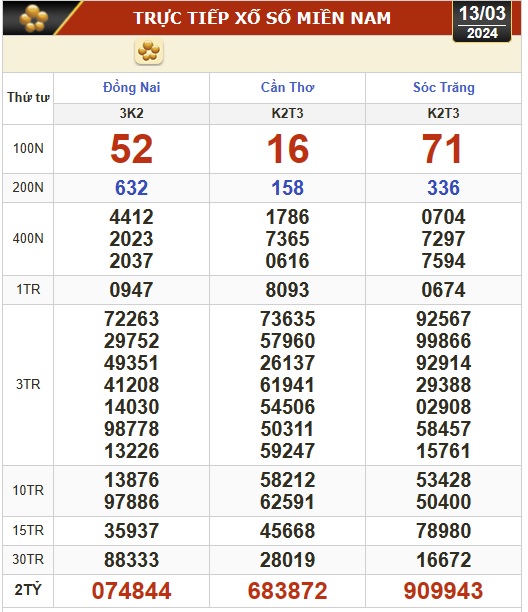Select the 10TR prize row label

tap(28, 490)
